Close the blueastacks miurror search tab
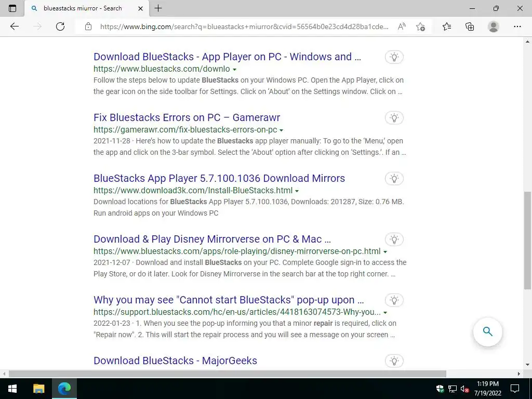 [140, 9]
